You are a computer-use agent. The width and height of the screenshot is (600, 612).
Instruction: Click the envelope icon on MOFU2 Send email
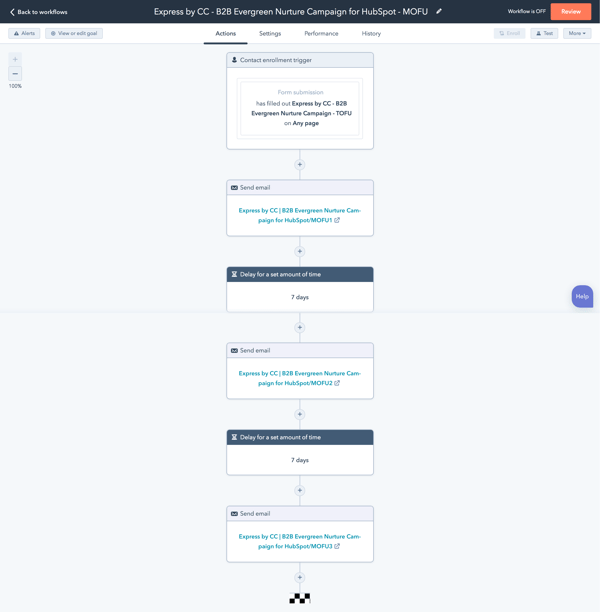[234, 350]
